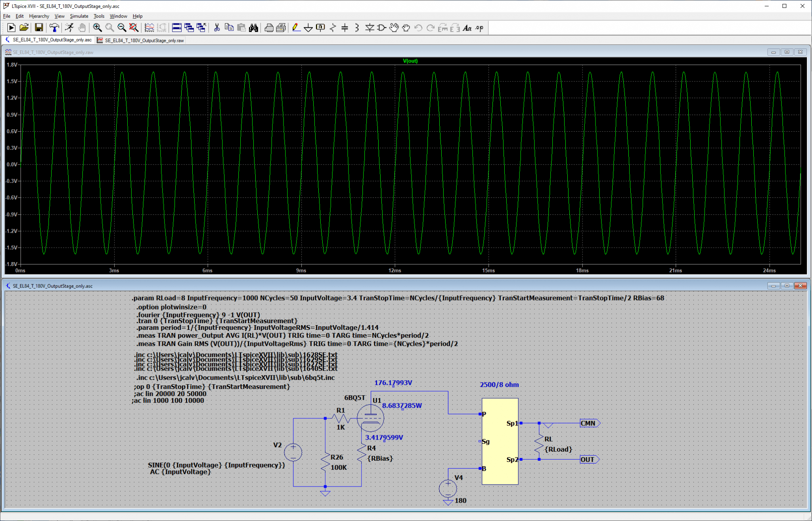Viewport: 812px width, 521px height.
Task: Open the Window menu
Action: click(118, 16)
